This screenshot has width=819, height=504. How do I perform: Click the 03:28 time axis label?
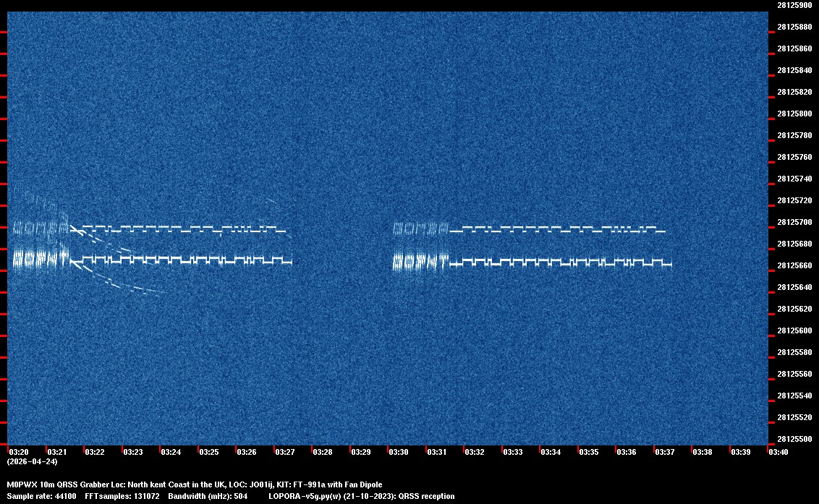pyautogui.click(x=322, y=452)
